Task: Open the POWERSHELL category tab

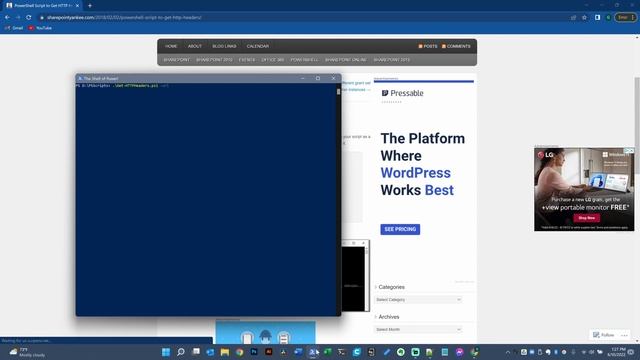Action: click(304, 60)
